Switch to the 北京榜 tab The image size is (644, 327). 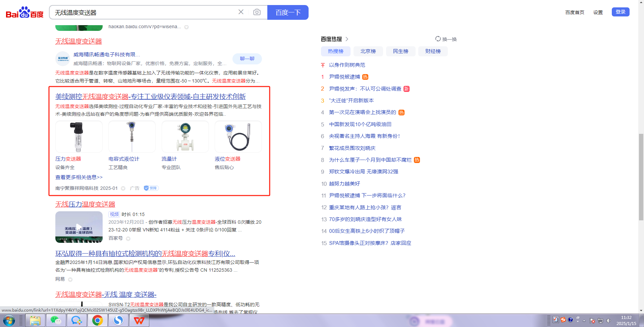[x=368, y=51]
